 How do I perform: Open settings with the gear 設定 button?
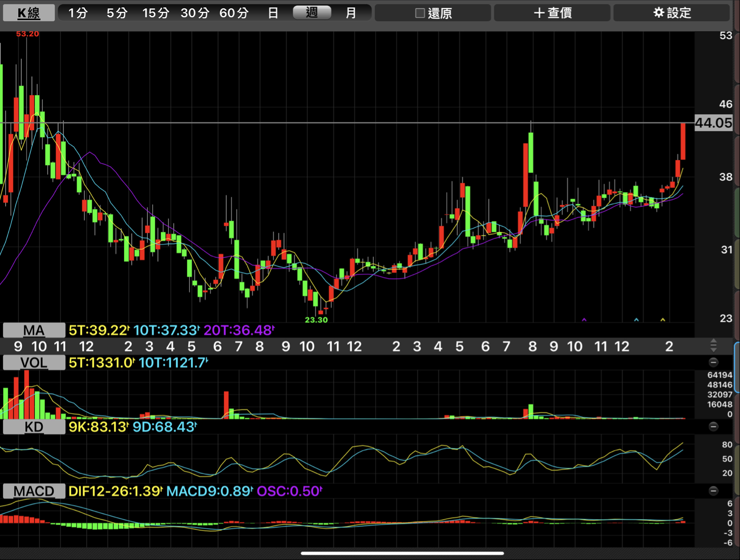(672, 13)
